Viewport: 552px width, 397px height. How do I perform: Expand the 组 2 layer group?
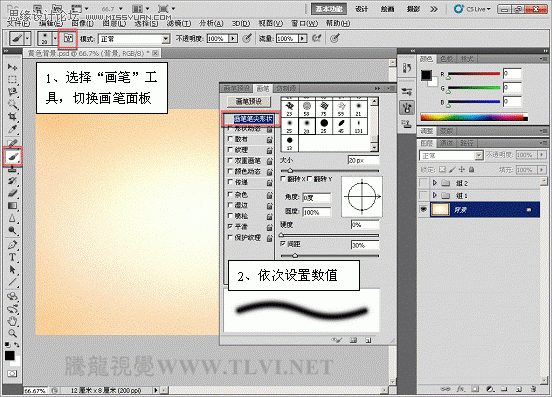435,183
